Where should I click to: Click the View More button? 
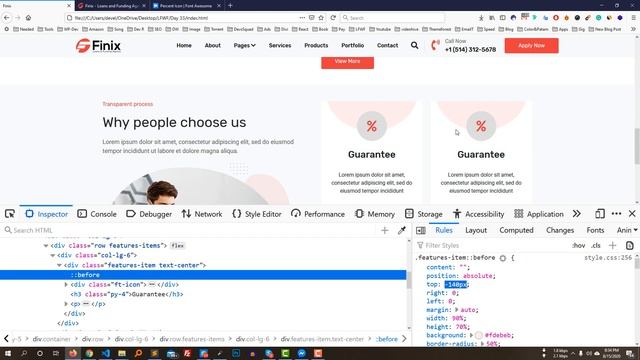[x=347, y=62]
